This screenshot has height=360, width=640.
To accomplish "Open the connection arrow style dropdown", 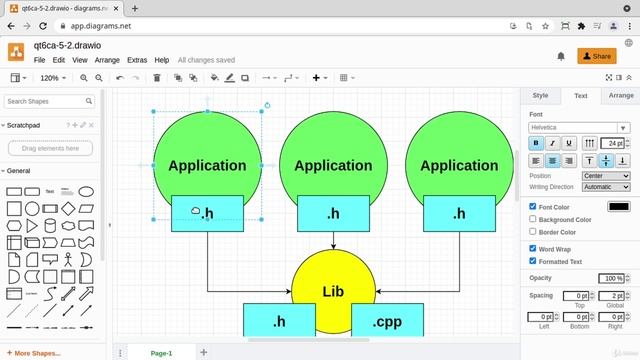I will tap(269, 78).
